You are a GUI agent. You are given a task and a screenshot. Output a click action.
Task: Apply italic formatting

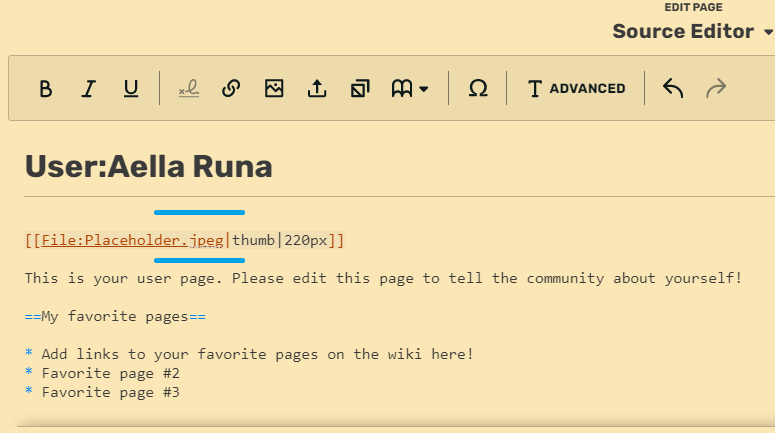coord(88,89)
